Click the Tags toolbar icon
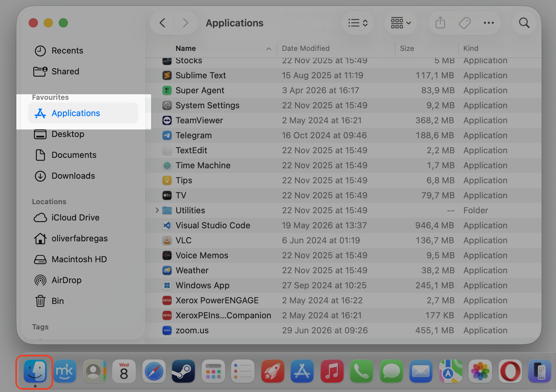Image resolution: width=556 pixels, height=392 pixels. [464, 23]
